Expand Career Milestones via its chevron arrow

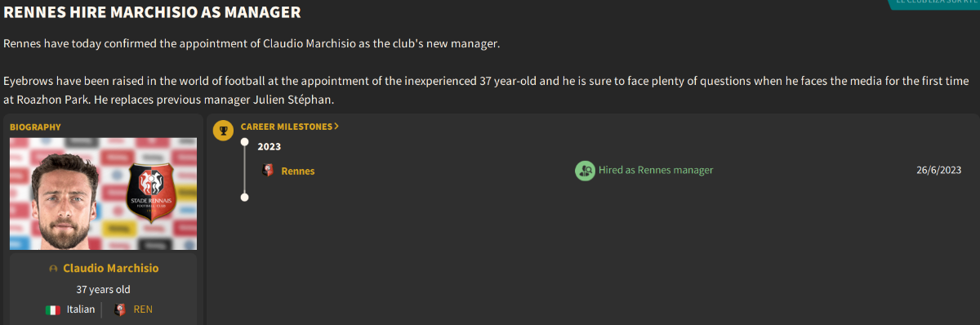coord(336,127)
